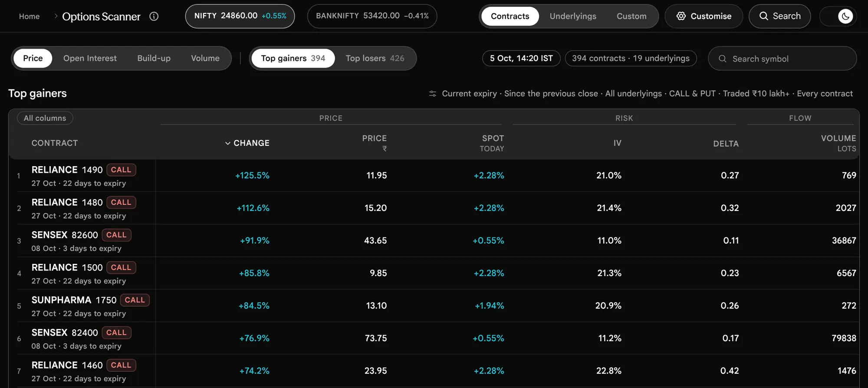This screenshot has width=868, height=388.
Task: Select the Open Interest scan tab
Action: 90,58
